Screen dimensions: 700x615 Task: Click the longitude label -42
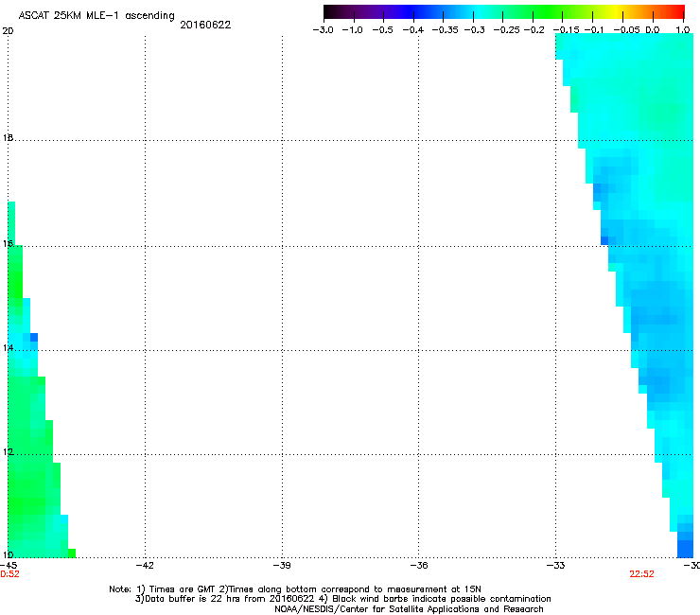(145, 566)
